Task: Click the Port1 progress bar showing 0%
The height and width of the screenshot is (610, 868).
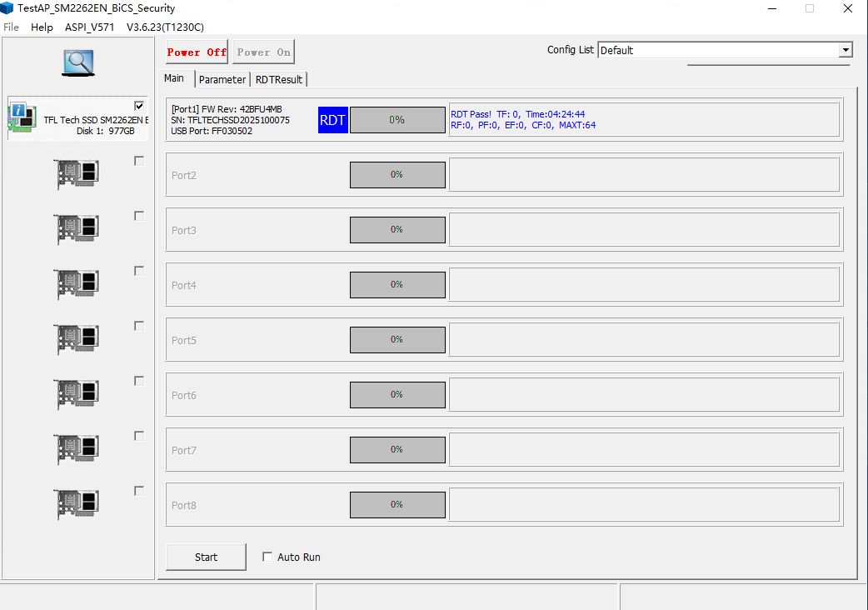Action: pos(397,120)
